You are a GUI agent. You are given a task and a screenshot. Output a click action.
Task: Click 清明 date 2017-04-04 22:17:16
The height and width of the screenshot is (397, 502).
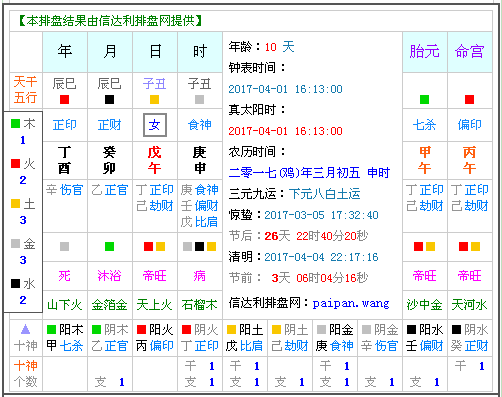[321, 257]
